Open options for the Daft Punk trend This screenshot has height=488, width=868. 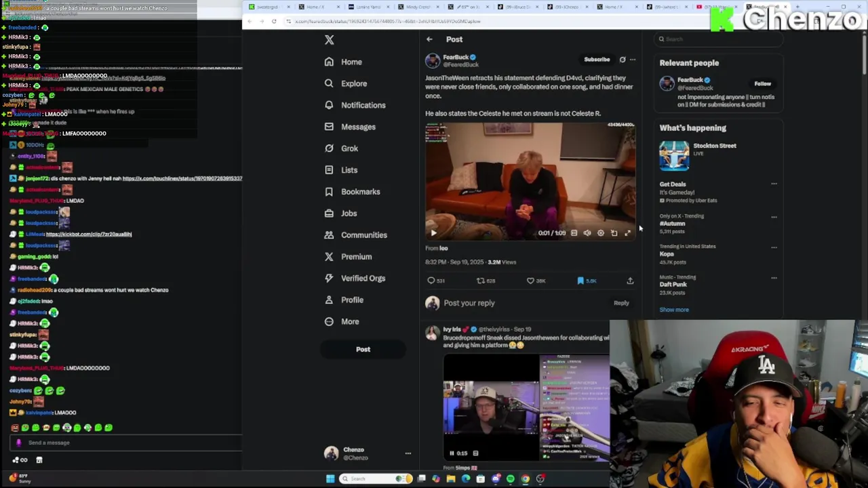(774, 278)
